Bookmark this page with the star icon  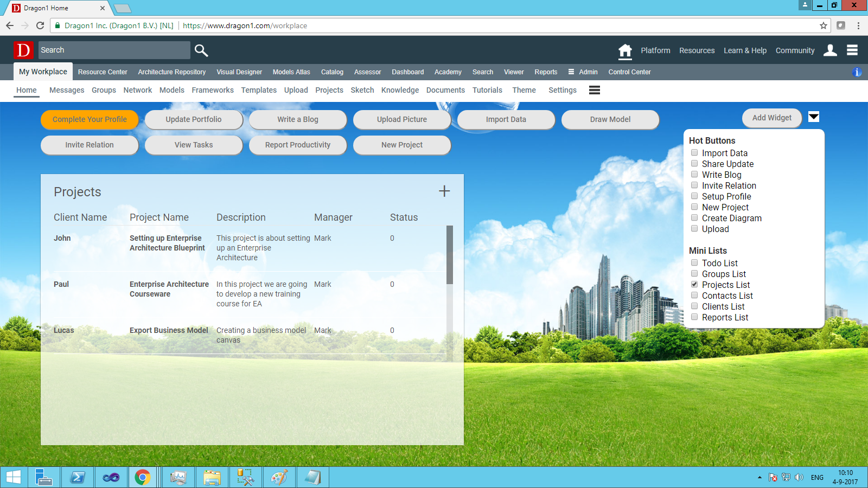coord(824,25)
